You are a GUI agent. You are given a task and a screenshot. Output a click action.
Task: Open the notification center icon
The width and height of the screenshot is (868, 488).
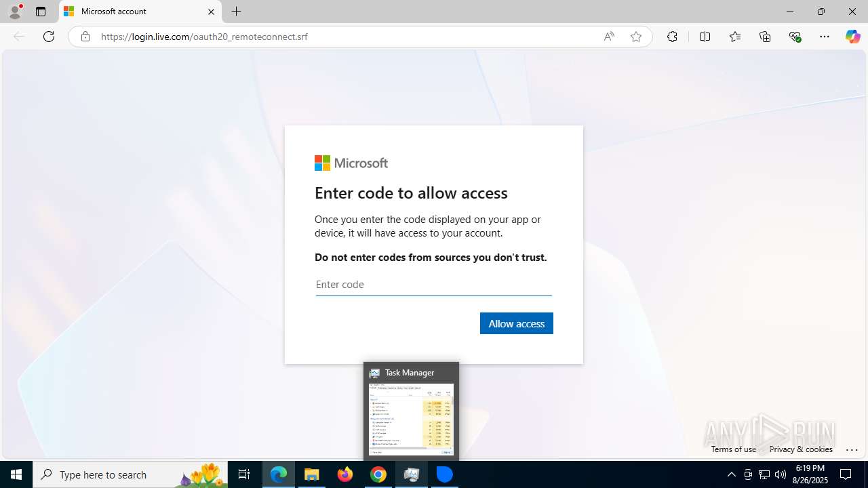[x=846, y=474]
